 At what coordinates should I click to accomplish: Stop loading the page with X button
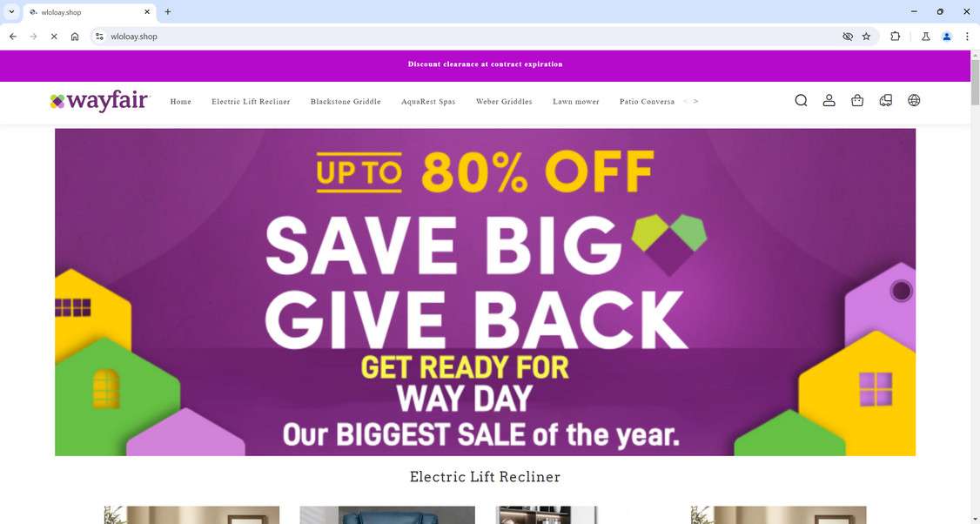[54, 37]
